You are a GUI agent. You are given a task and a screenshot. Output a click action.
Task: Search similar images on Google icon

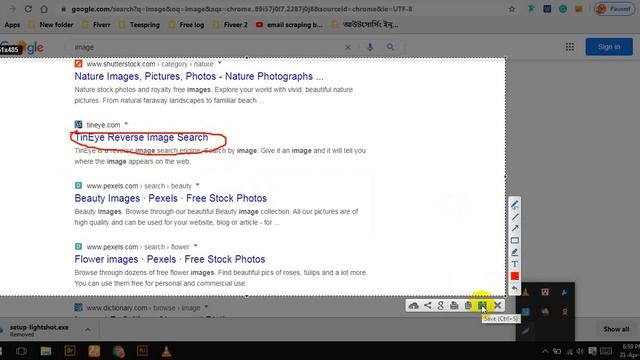coord(440,305)
